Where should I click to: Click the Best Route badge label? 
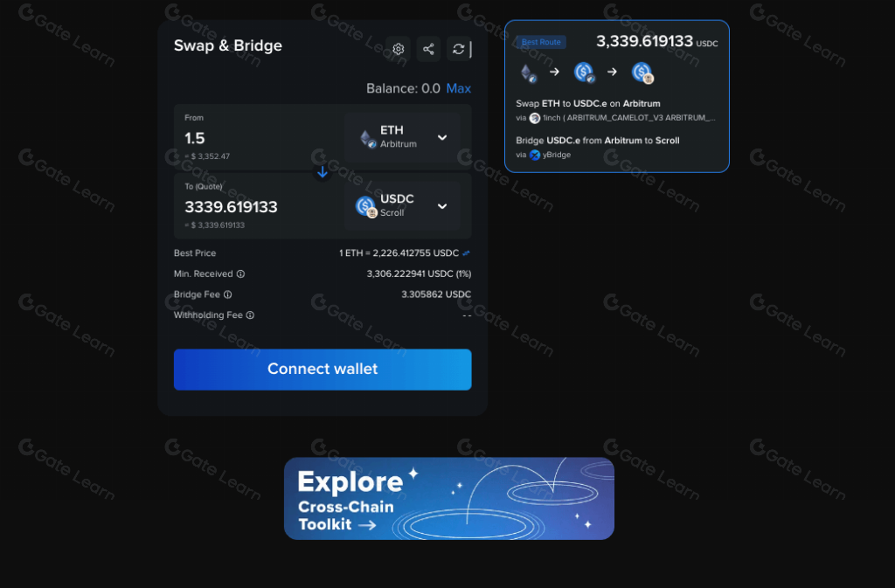[x=541, y=42]
